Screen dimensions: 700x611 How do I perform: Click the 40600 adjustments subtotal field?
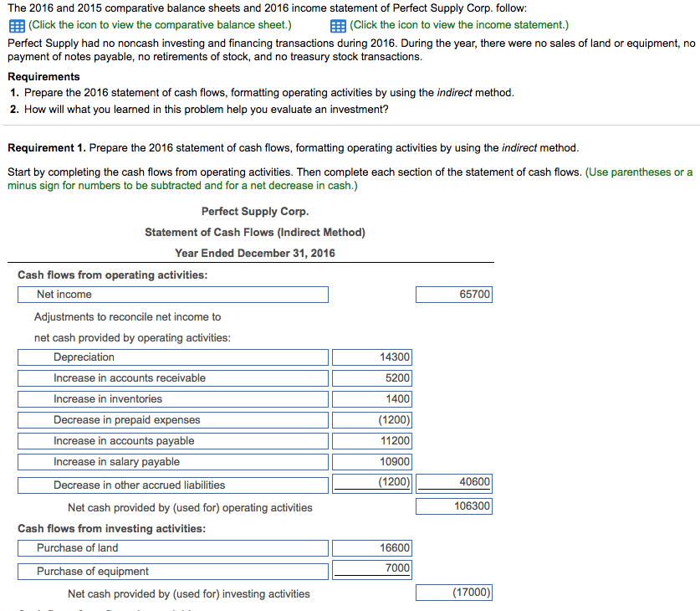(x=454, y=483)
